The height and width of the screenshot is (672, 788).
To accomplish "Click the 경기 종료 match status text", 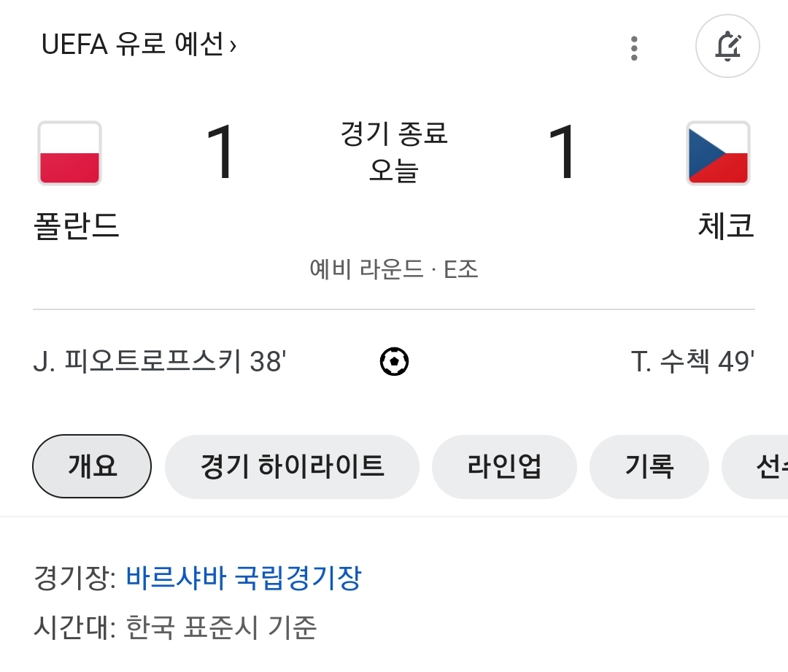I will [x=394, y=134].
